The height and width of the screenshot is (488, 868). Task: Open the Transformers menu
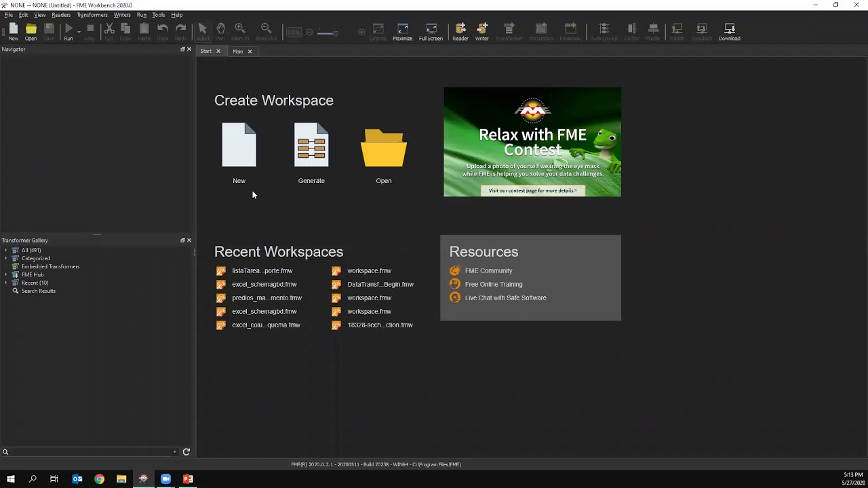pyautogui.click(x=92, y=15)
